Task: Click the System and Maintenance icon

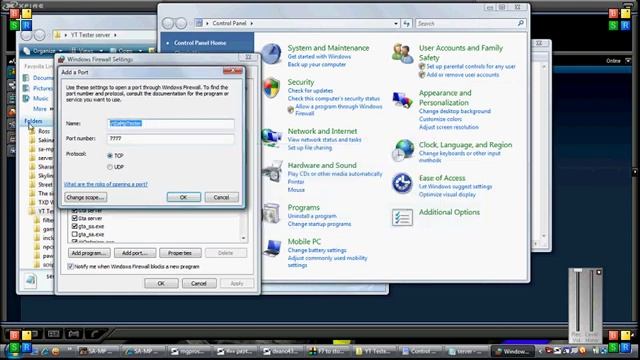Action: (271, 54)
